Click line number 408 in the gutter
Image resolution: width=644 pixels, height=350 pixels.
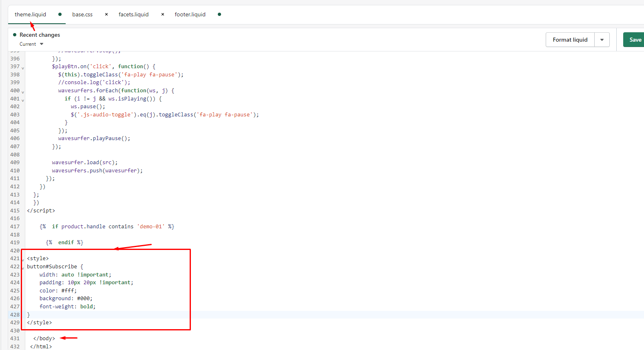(x=15, y=155)
